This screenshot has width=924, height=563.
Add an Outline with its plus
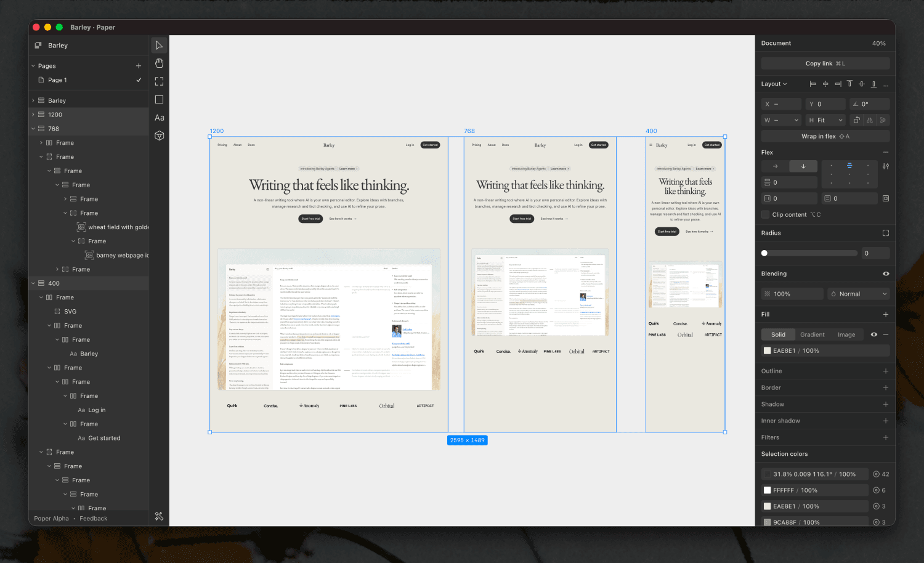(x=886, y=371)
